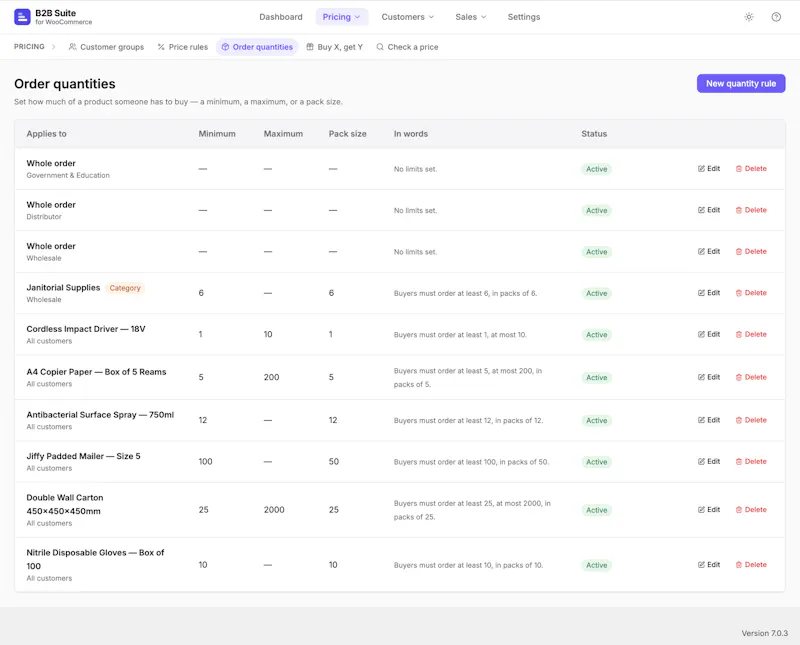Open the help question mark icon

pos(776,17)
